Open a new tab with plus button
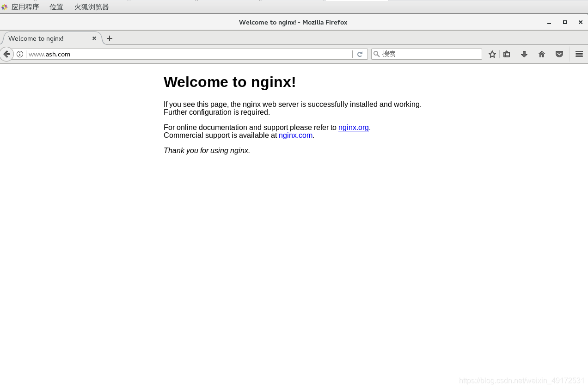588x389 pixels. pyautogui.click(x=110, y=38)
